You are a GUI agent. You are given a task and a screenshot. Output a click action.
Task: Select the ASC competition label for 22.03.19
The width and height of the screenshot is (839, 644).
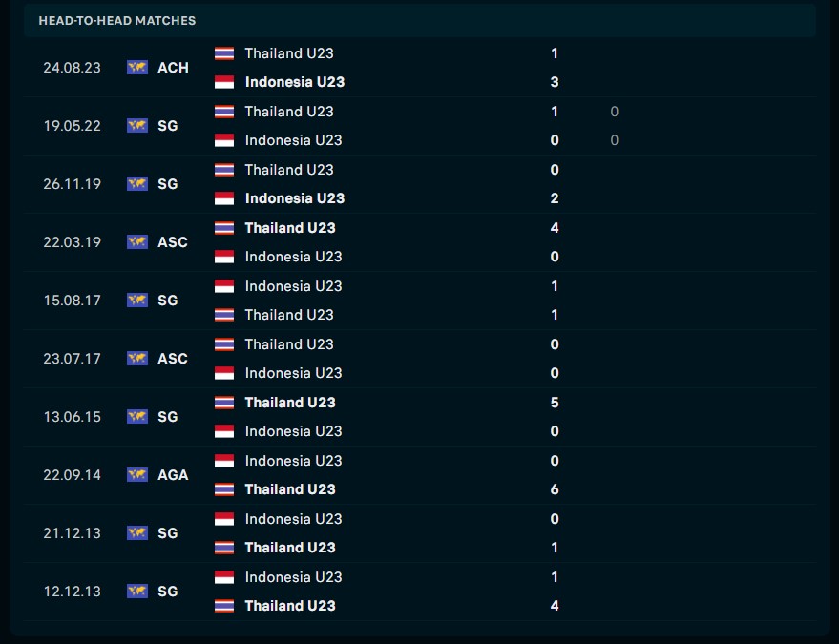pyautogui.click(x=173, y=242)
